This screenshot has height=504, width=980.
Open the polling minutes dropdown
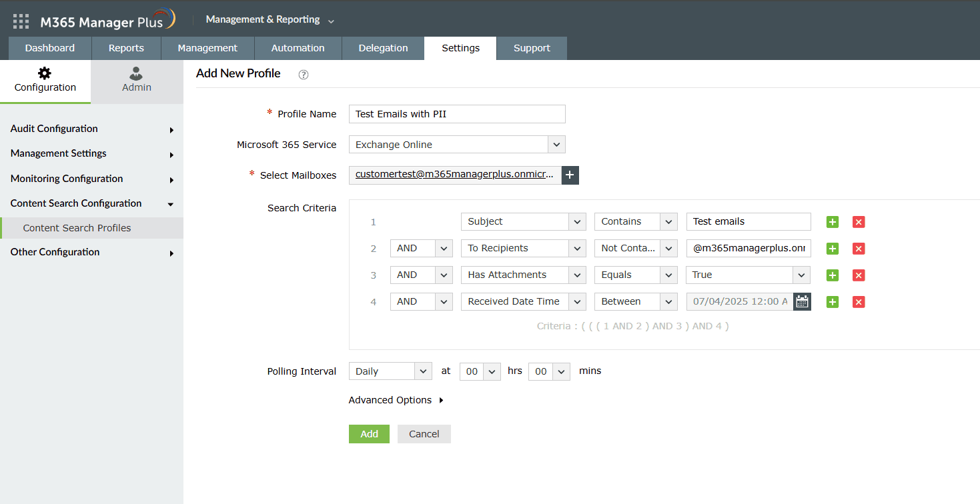[549, 371]
